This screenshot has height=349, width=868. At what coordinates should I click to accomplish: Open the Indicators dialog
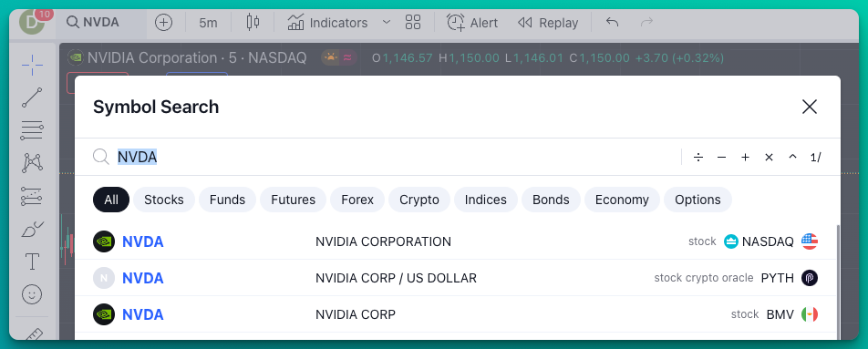click(x=327, y=23)
